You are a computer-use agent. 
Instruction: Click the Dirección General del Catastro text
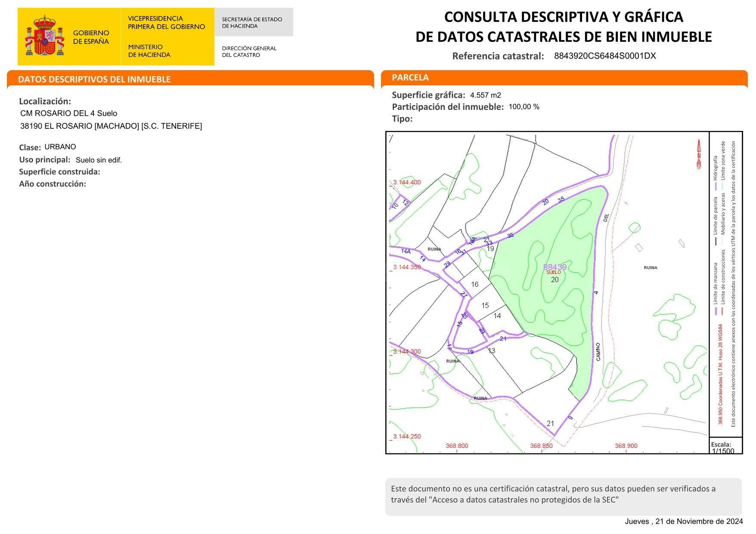pos(249,52)
